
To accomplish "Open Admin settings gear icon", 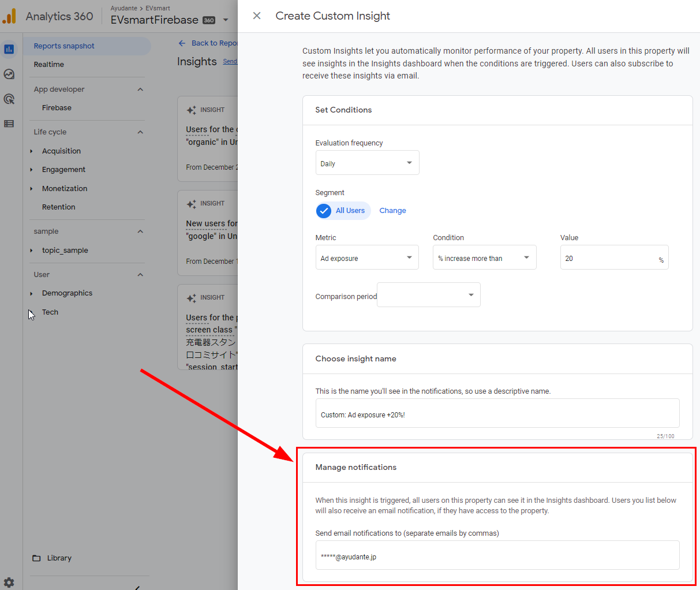I will click(9, 582).
